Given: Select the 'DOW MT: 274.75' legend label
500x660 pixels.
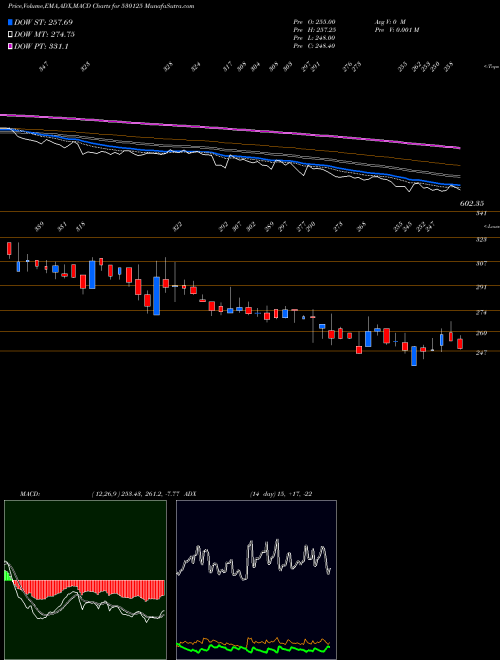Looking at the screenshot, I should [44, 35].
